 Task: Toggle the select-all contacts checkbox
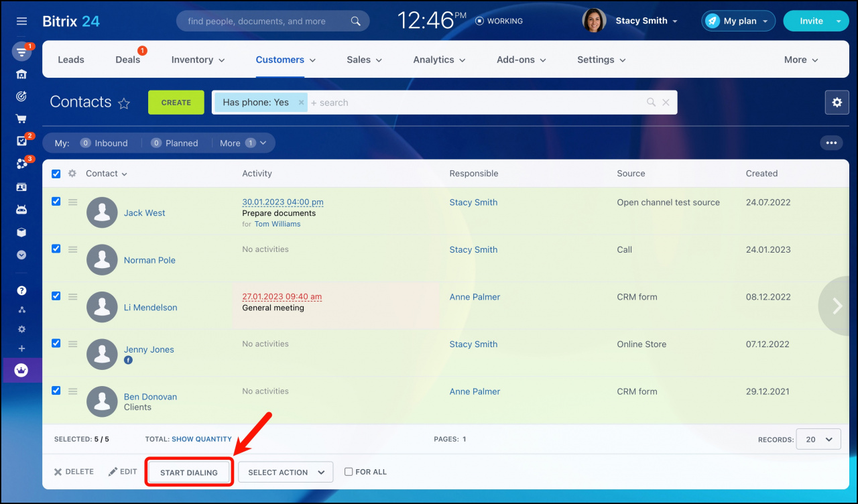coord(56,174)
